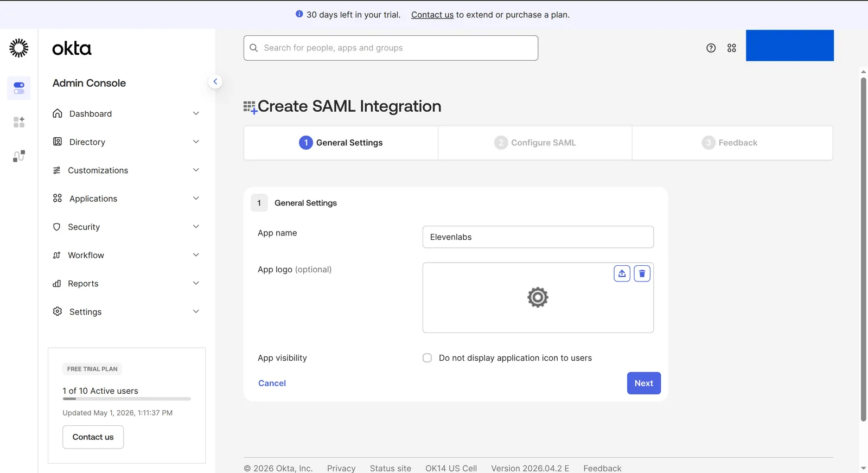
Task: Click the Next button
Action: (644, 383)
